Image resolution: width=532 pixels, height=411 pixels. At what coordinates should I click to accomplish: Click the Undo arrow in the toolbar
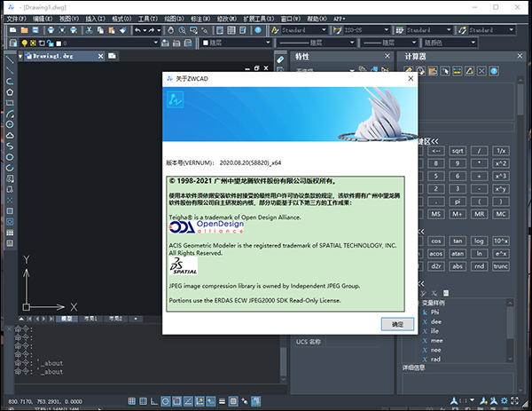pyautogui.click(x=138, y=29)
